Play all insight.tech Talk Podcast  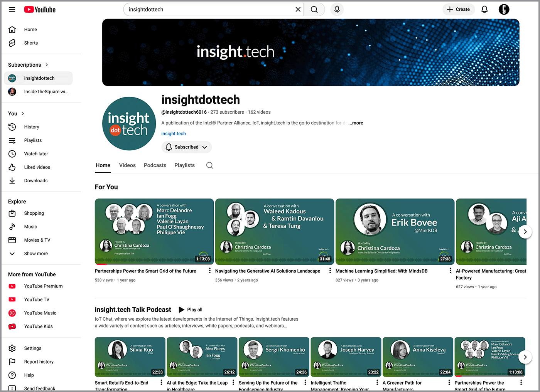191,310
